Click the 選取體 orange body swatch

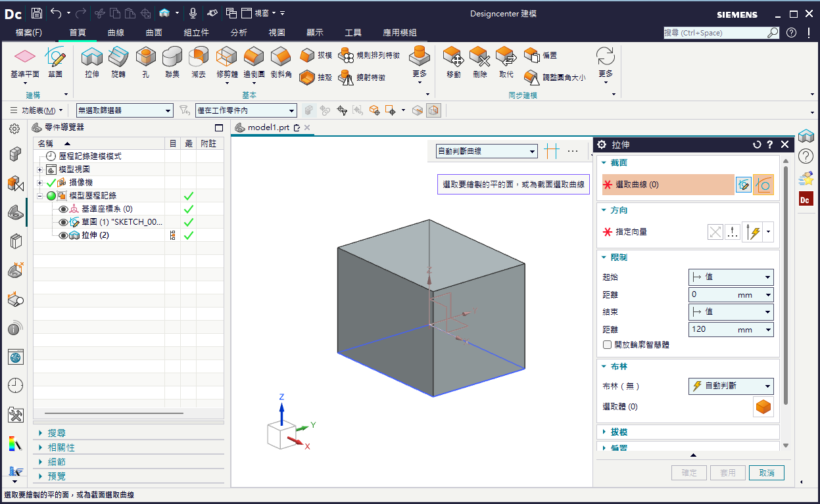(x=763, y=407)
